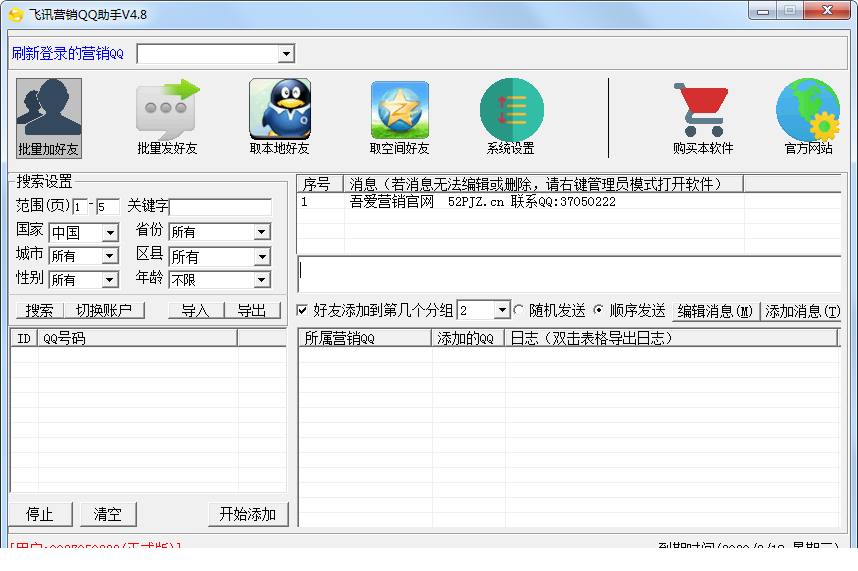Open the 省份 province dropdown
The image size is (858, 571).
click(262, 232)
